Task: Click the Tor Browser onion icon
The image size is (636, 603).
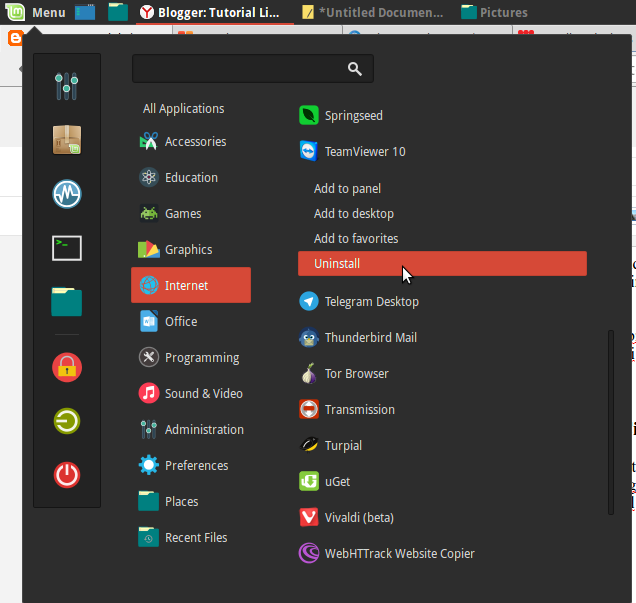Action: coord(309,373)
